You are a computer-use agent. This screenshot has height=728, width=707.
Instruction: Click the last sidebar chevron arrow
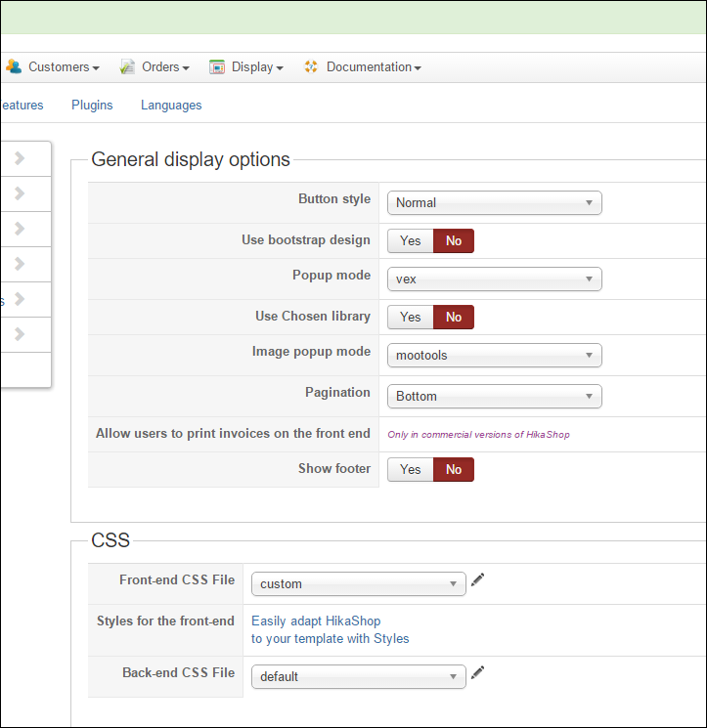pos(20,334)
